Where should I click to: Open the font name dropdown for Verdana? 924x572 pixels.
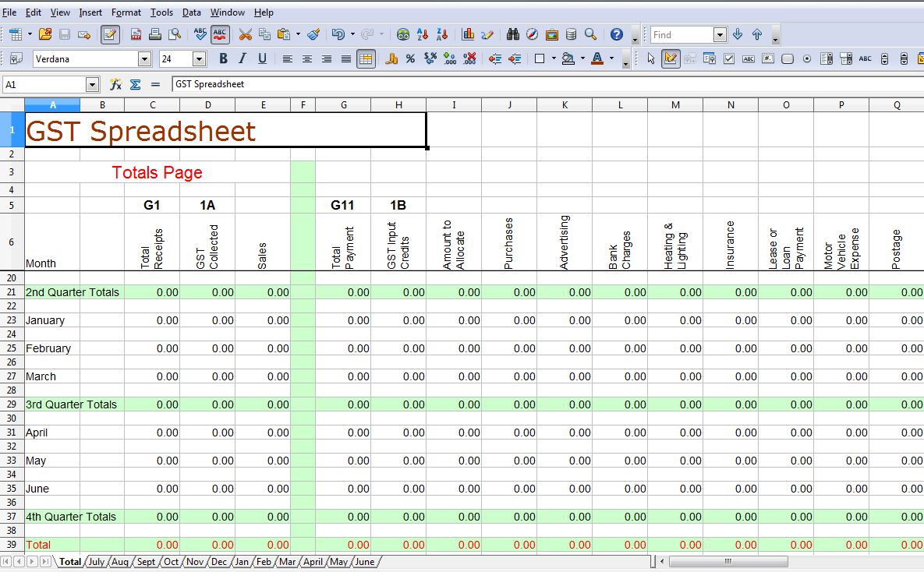[143, 58]
